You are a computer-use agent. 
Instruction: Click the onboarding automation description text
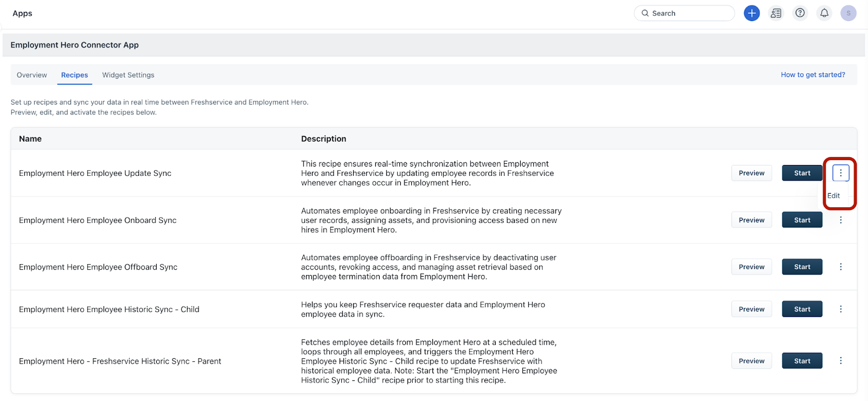click(431, 220)
